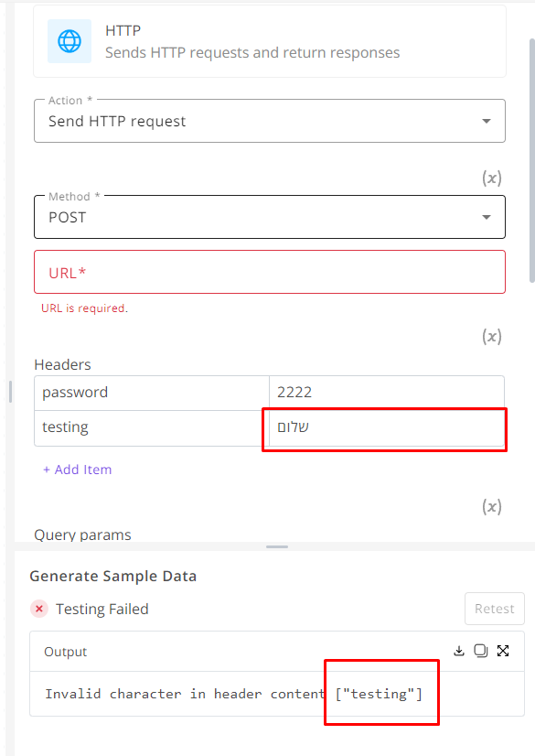
Task: Click the red Testing Failed status icon
Action: [39, 609]
